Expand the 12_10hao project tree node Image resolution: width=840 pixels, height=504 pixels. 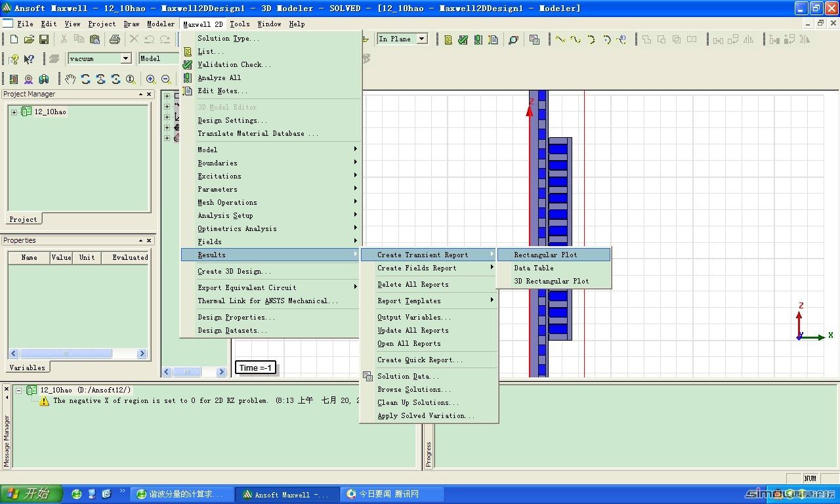(x=14, y=112)
